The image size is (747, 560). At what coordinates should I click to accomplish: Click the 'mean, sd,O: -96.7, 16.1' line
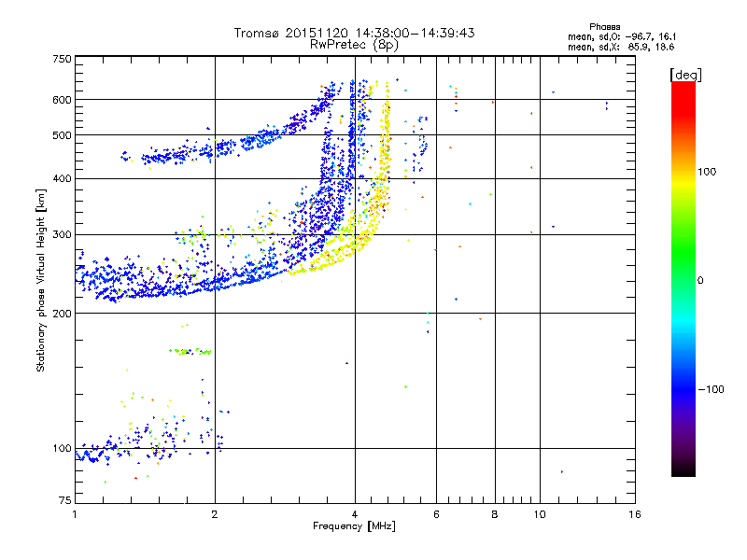click(622, 36)
